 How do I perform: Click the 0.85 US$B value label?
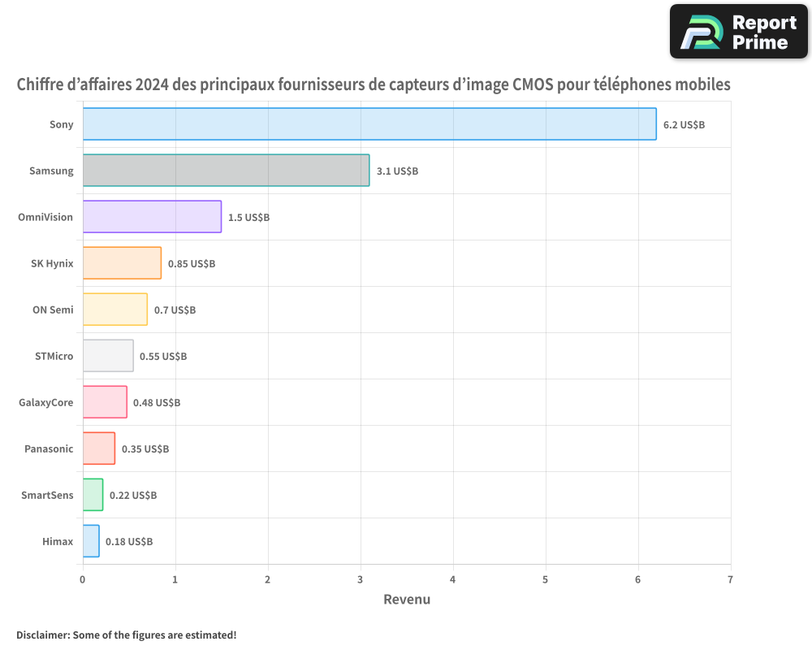pos(192,263)
